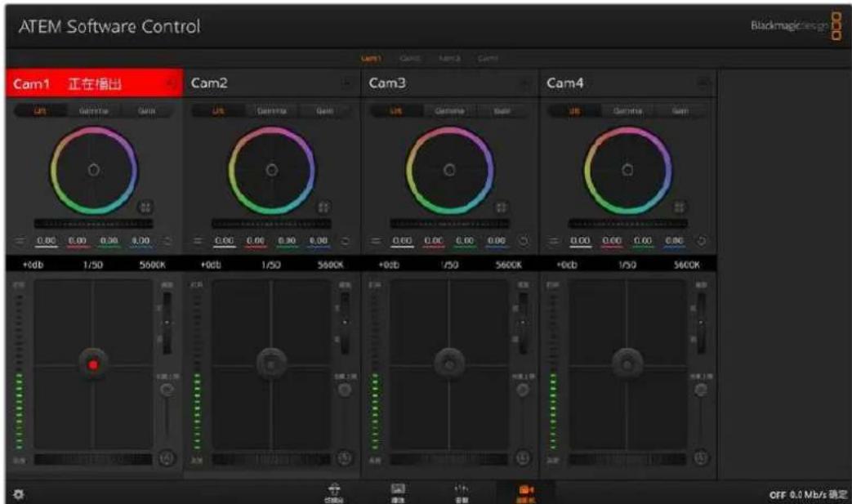Click Cam4 iris joystick knob
The height and width of the screenshot is (504, 852).
627,364
